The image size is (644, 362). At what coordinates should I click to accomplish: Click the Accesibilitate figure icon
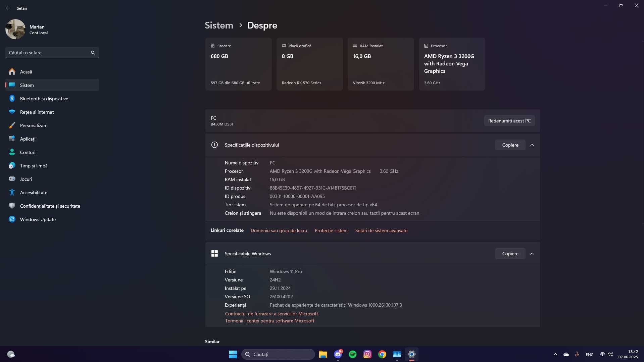[12, 192]
